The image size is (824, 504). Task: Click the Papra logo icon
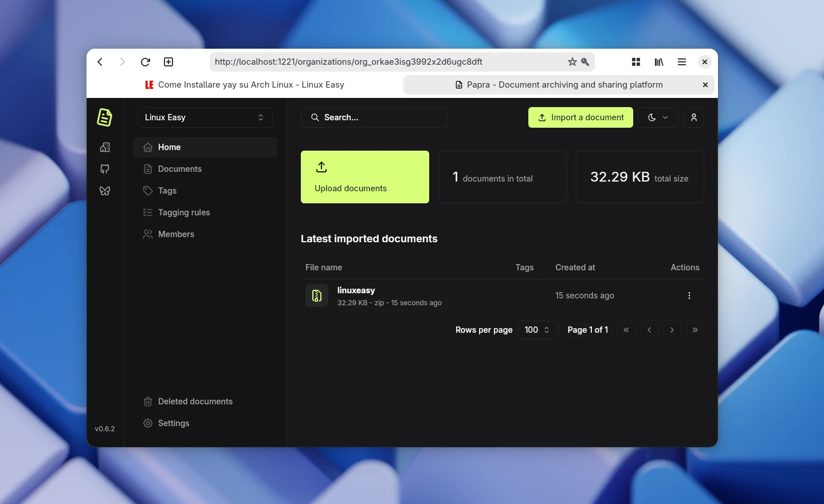pyautogui.click(x=104, y=117)
